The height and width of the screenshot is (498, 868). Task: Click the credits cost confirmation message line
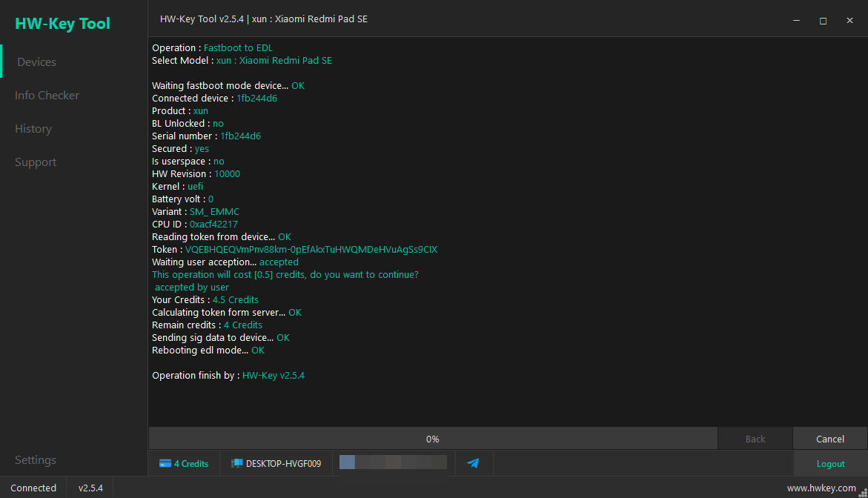[285, 275]
